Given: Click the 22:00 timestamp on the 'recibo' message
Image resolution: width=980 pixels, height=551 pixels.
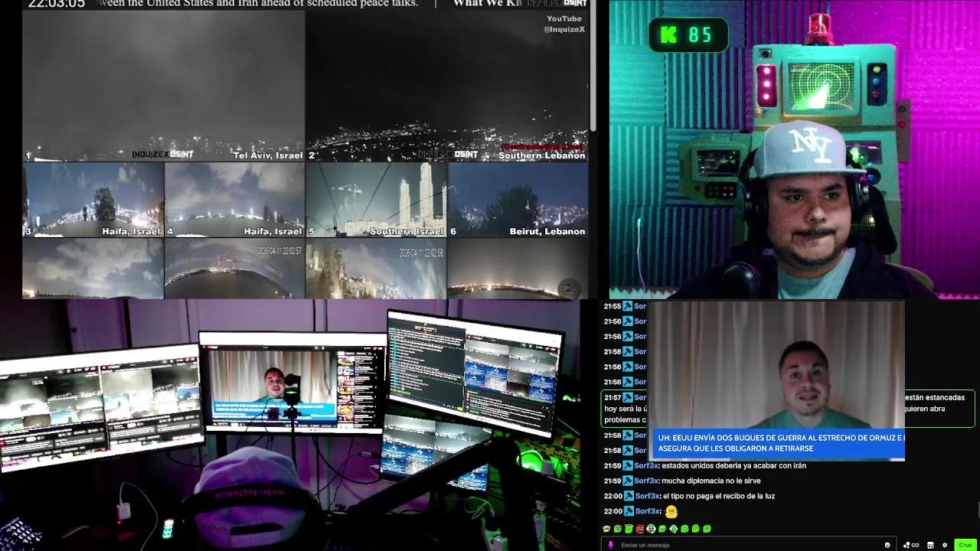Looking at the screenshot, I should click(613, 496).
